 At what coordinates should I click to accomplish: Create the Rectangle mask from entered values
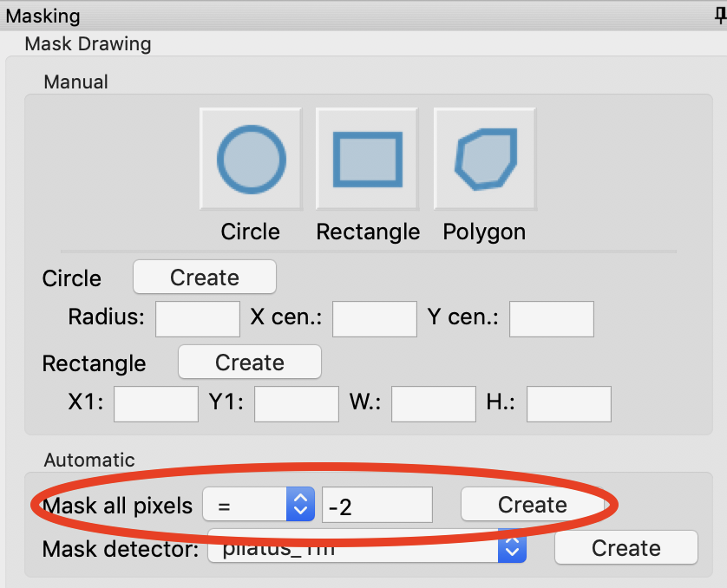250,362
